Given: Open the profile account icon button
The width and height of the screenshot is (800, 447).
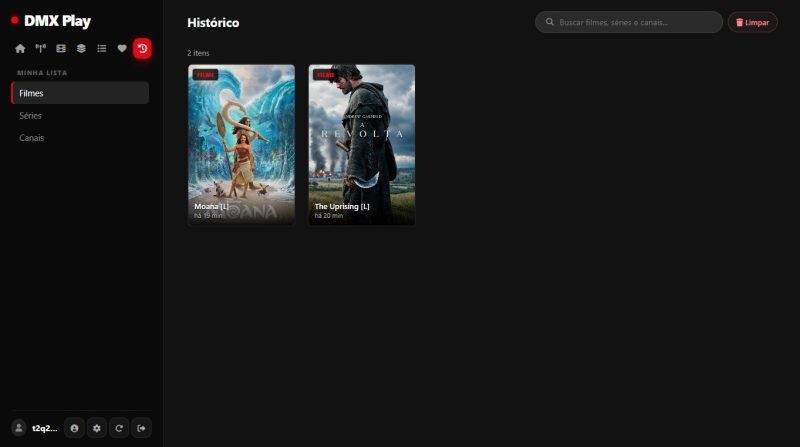Looking at the screenshot, I should point(74,428).
